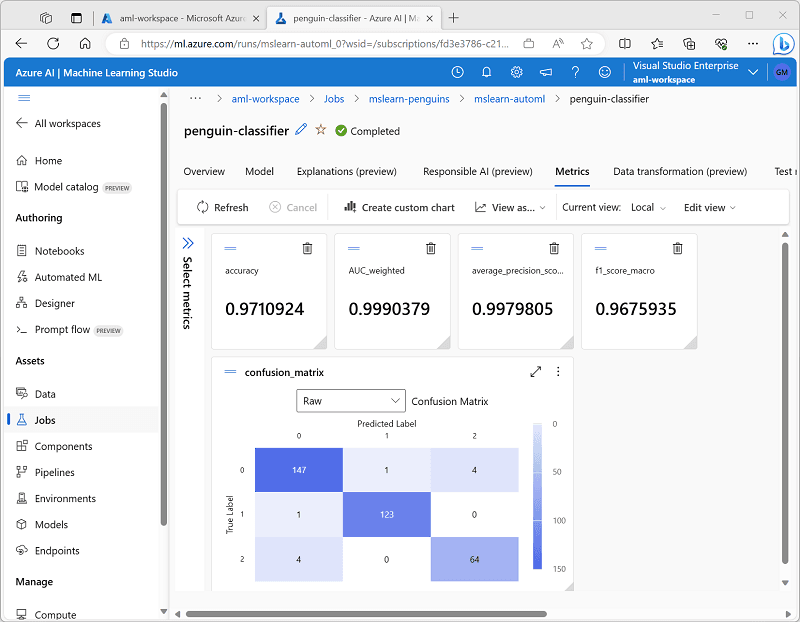
Task: Expand the Select metrics panel
Action: (188, 241)
